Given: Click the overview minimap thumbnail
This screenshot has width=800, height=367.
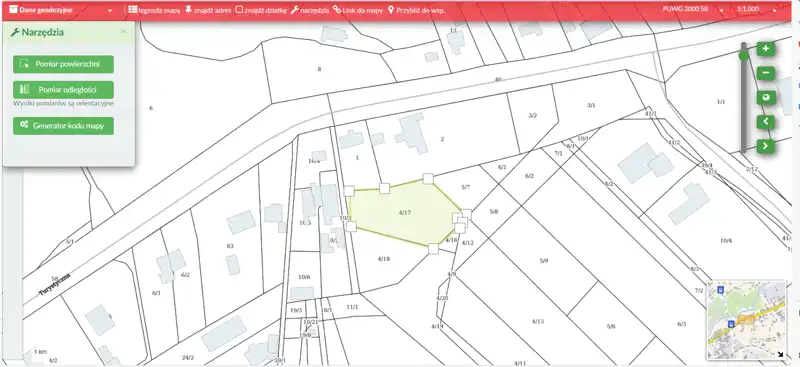Looking at the screenshot, I should pos(746,321).
